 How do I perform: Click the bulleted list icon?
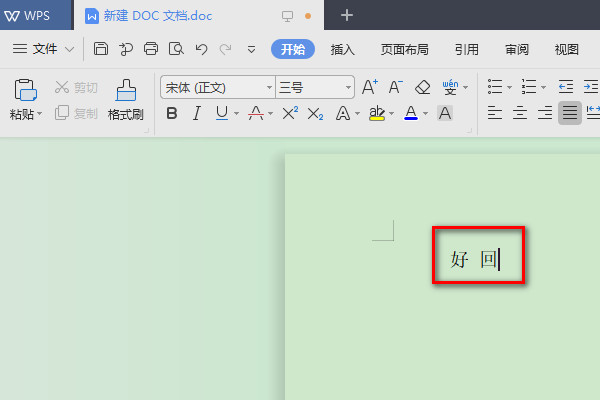(495, 87)
